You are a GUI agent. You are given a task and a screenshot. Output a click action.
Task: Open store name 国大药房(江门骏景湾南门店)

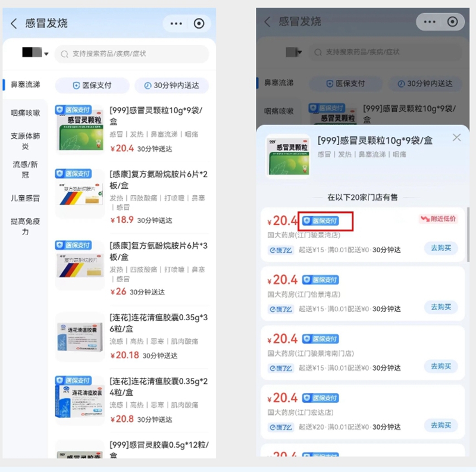point(311,353)
